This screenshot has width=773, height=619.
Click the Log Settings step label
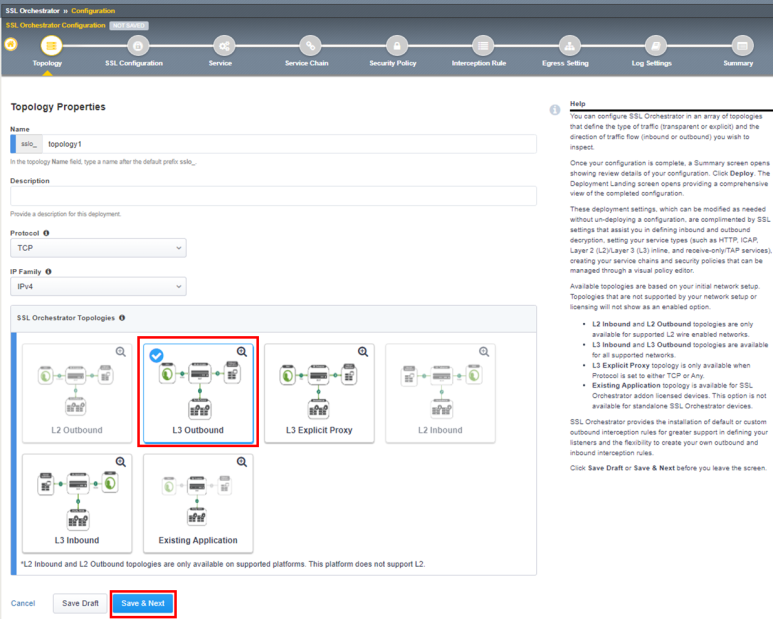coord(651,63)
